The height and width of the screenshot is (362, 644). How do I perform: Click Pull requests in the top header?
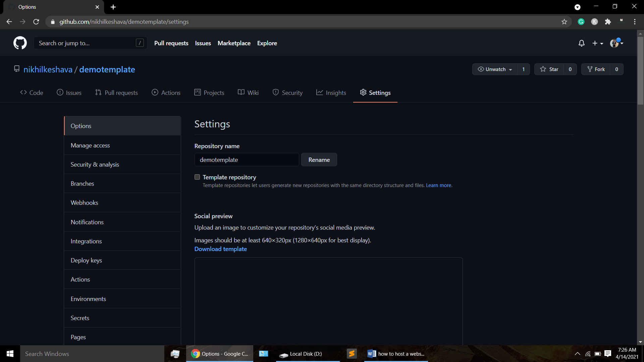coord(171,43)
